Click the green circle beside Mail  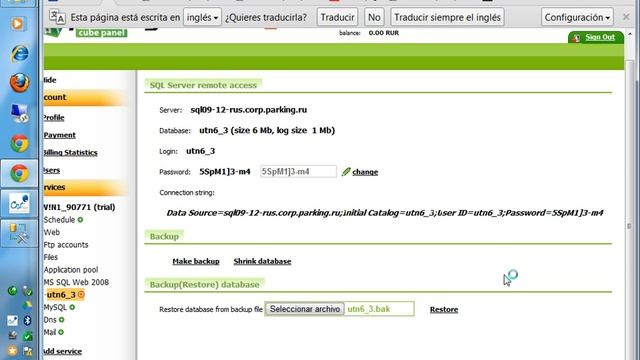point(61,332)
